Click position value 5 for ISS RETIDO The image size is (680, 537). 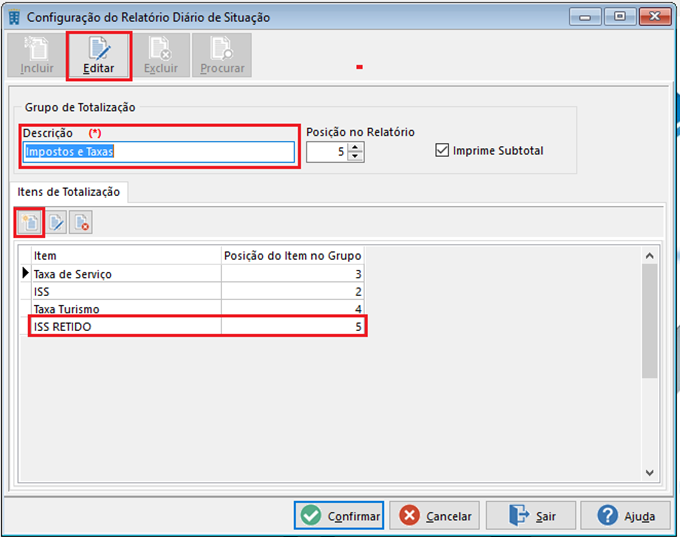(x=293, y=326)
